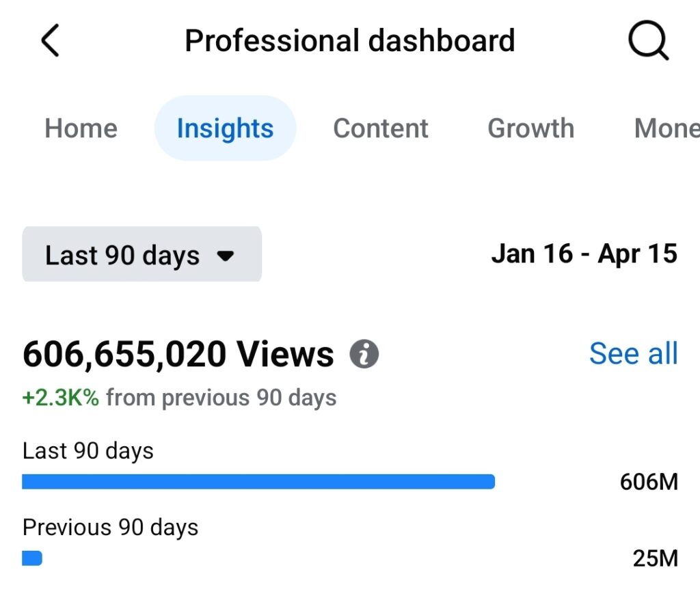Tap the back arrow icon
700x613 pixels.
click(51, 41)
